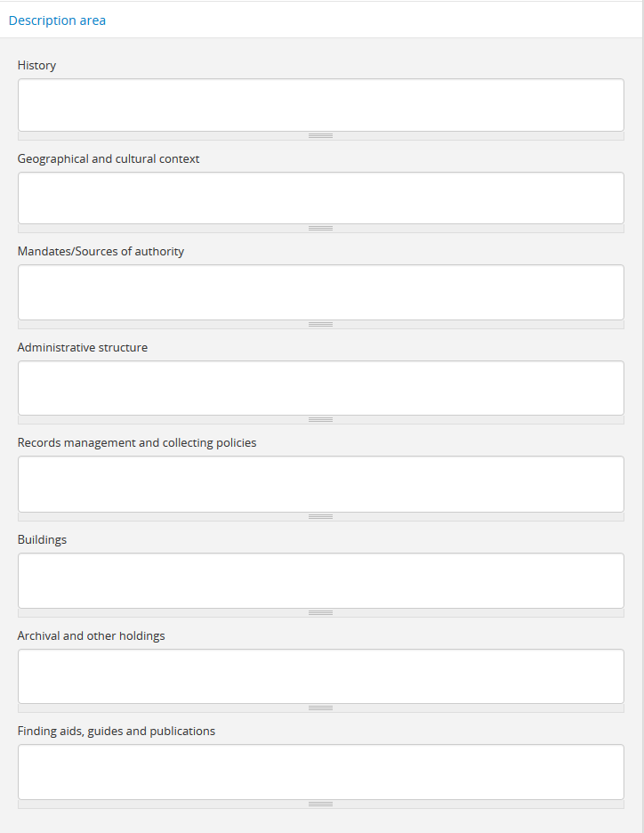Grab the resize grip below History field
Image resolution: width=644 pixels, height=833 pixels.
point(320,135)
